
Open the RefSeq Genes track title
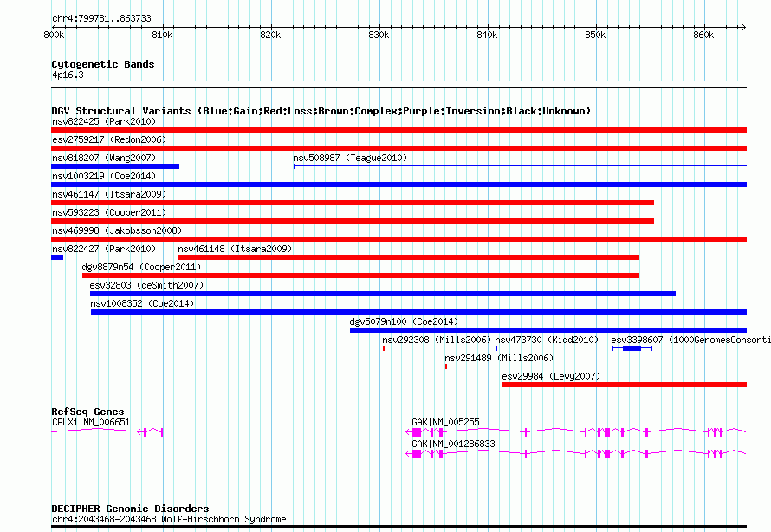[87, 412]
